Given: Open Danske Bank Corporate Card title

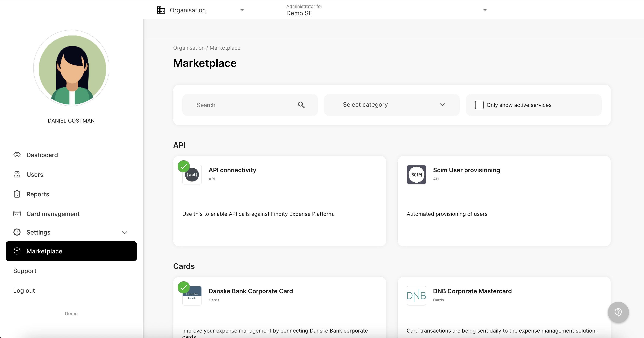Looking at the screenshot, I should click(x=251, y=291).
